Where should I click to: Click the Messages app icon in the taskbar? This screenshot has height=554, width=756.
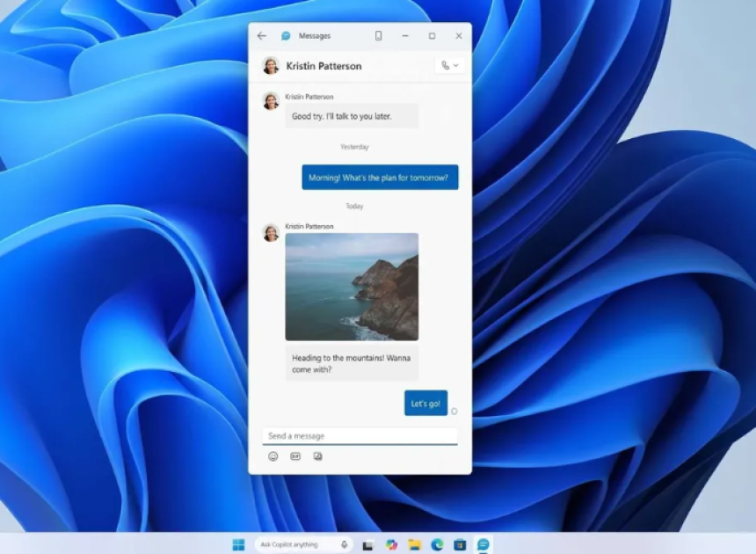coord(483,544)
